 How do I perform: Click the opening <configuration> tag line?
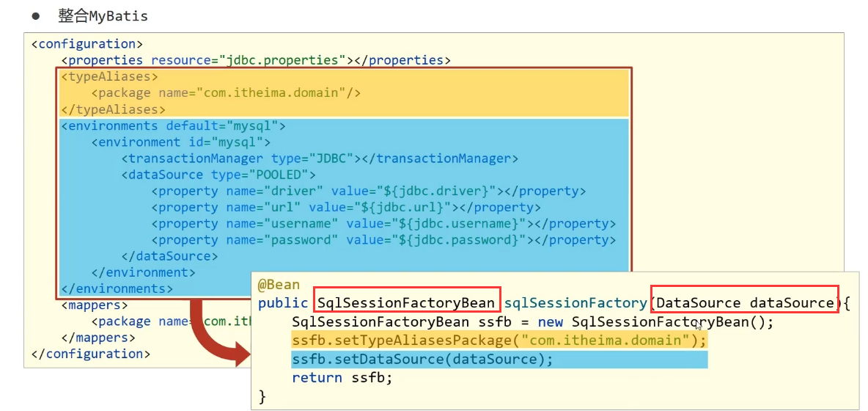click(x=87, y=44)
